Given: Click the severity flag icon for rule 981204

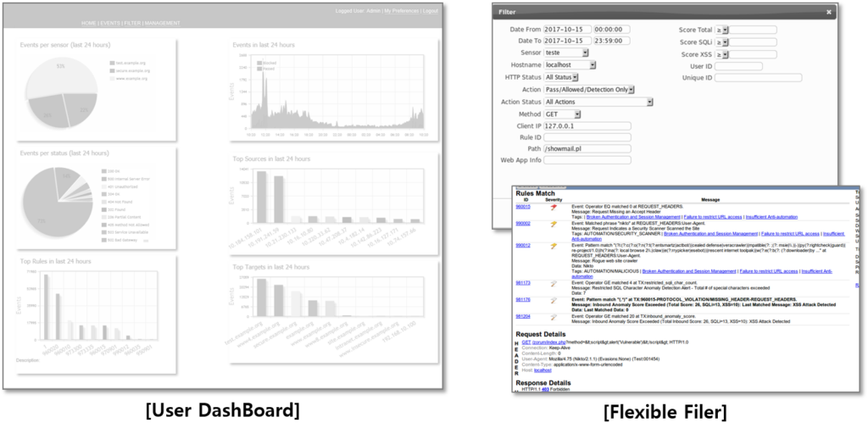Looking at the screenshot, I should click(554, 316).
